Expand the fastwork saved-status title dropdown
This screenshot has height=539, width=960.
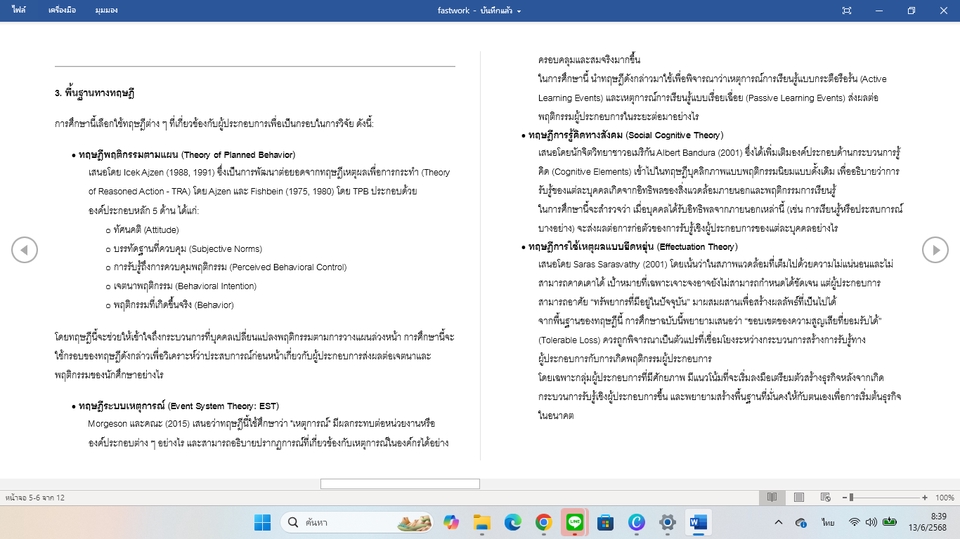pyautogui.click(x=479, y=10)
